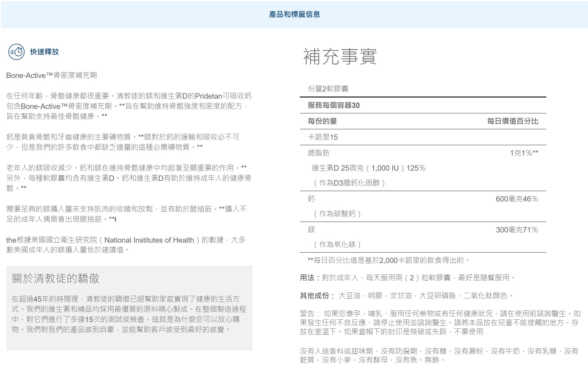
Task: Click the quick-release stopwatch icon
Action: [16, 52]
